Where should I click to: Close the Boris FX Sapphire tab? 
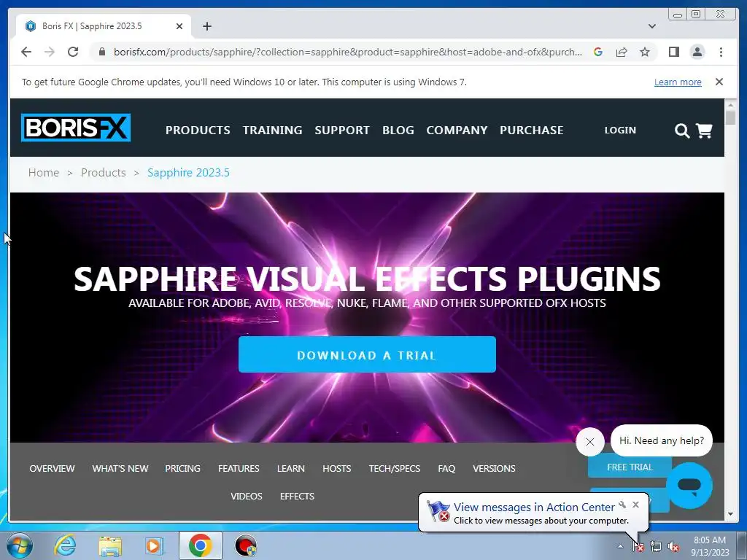point(179,26)
